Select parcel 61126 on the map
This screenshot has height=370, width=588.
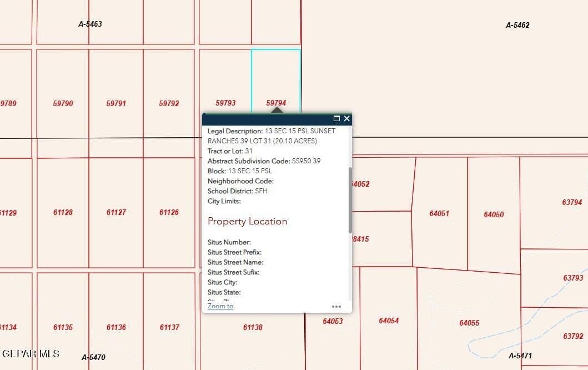coord(169,212)
